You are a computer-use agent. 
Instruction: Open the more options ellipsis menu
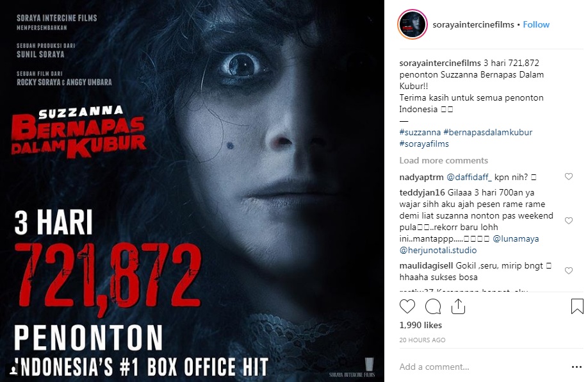point(576,367)
